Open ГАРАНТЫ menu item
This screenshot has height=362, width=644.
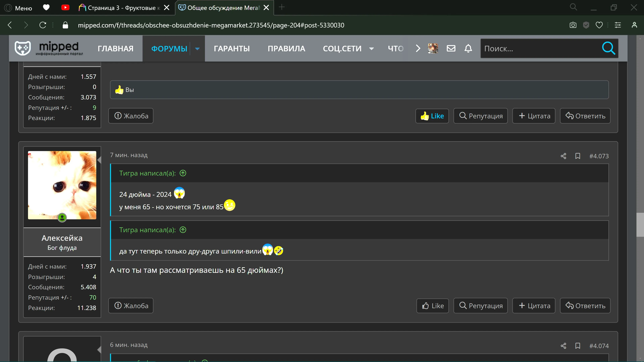click(x=231, y=48)
